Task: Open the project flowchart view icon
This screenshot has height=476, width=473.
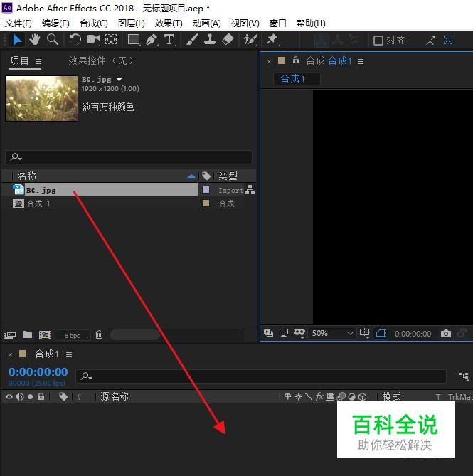Action: [250, 189]
